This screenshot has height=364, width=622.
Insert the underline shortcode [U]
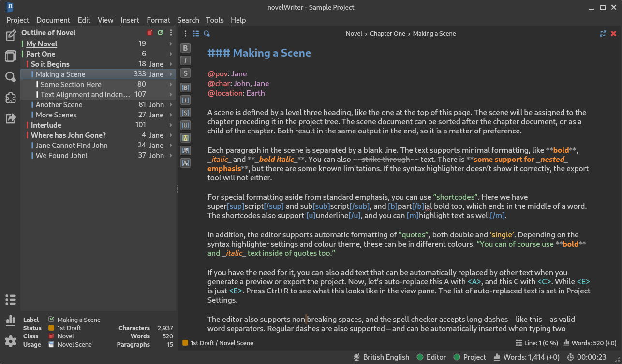185,125
